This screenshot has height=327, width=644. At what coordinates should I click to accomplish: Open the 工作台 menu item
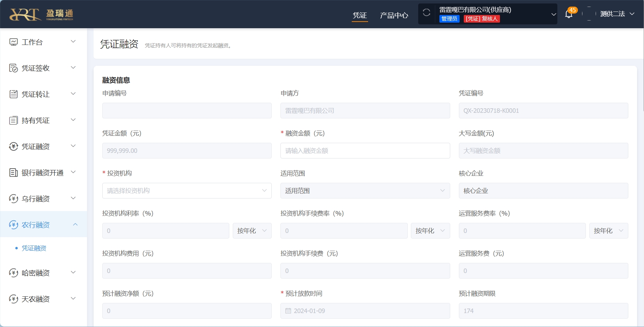pyautogui.click(x=43, y=42)
